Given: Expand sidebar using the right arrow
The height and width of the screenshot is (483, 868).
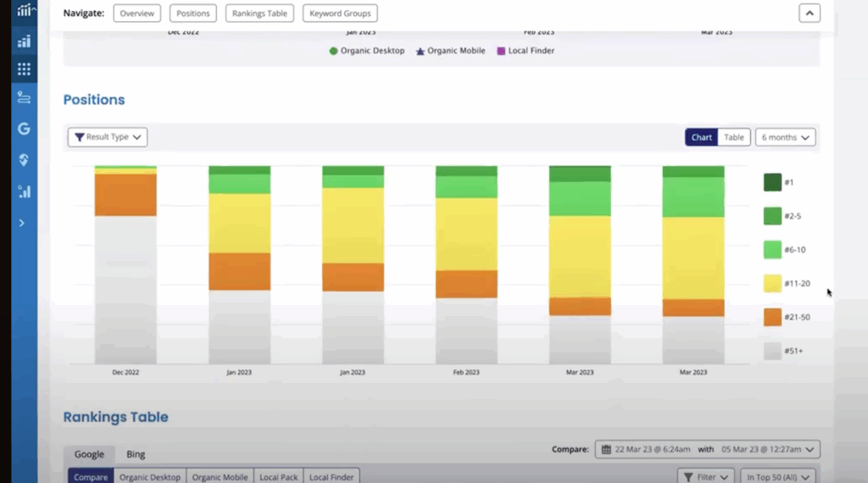Looking at the screenshot, I should click(x=22, y=223).
